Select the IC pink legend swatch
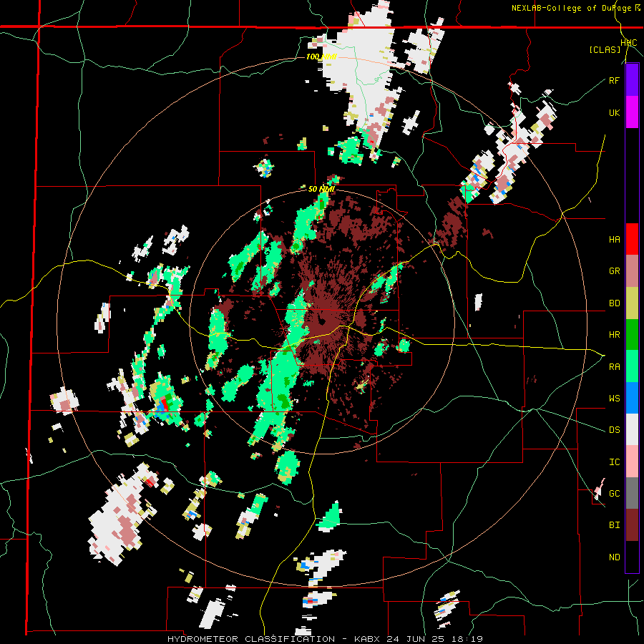644x644 pixels. tap(632, 462)
